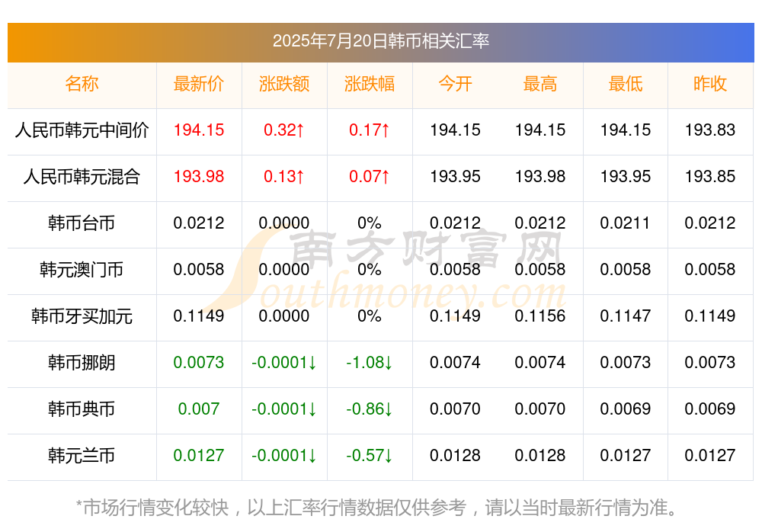Click 最新价 0.0058 in 韩元澳门币 row

tap(199, 269)
